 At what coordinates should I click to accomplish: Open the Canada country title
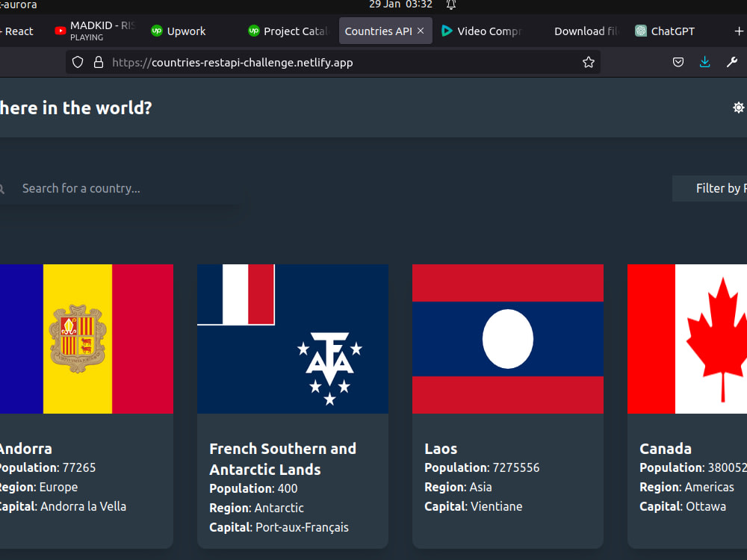tap(666, 449)
